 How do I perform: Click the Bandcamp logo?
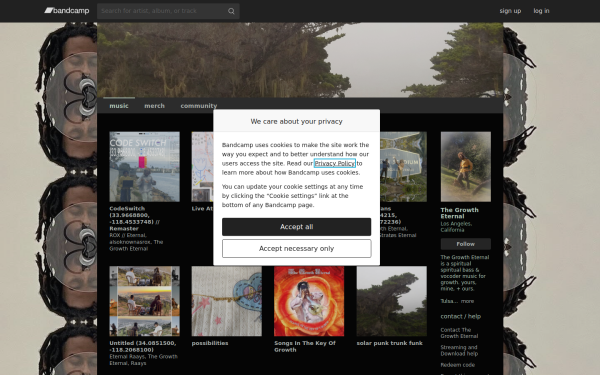pyautogui.click(x=67, y=11)
